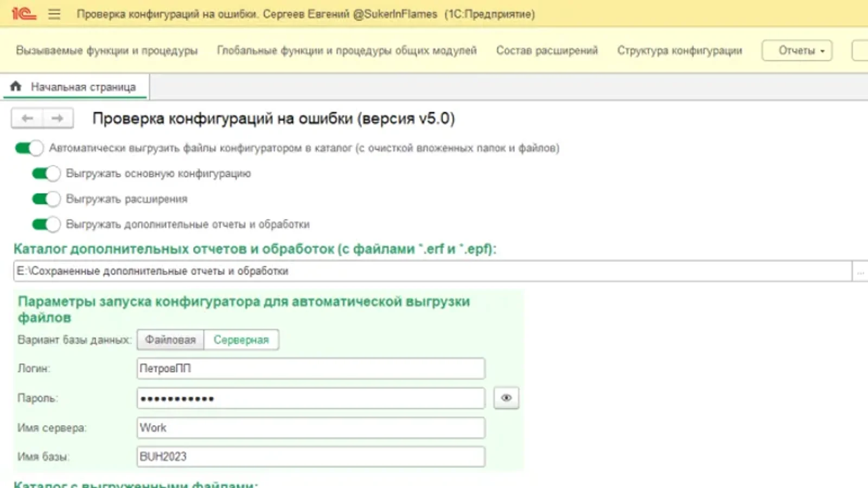Viewport: 868px width, 488px height.
Task: Disable export of main configuration
Action: (46, 174)
